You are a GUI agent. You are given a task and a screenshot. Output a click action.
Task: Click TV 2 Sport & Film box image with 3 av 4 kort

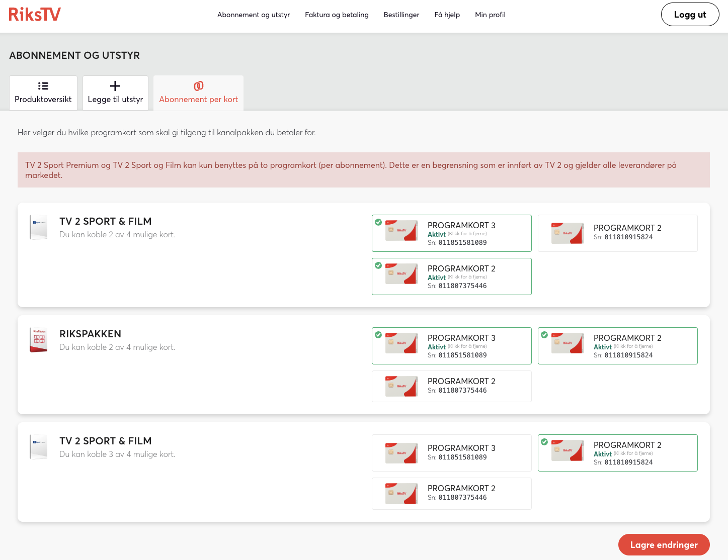(x=39, y=447)
